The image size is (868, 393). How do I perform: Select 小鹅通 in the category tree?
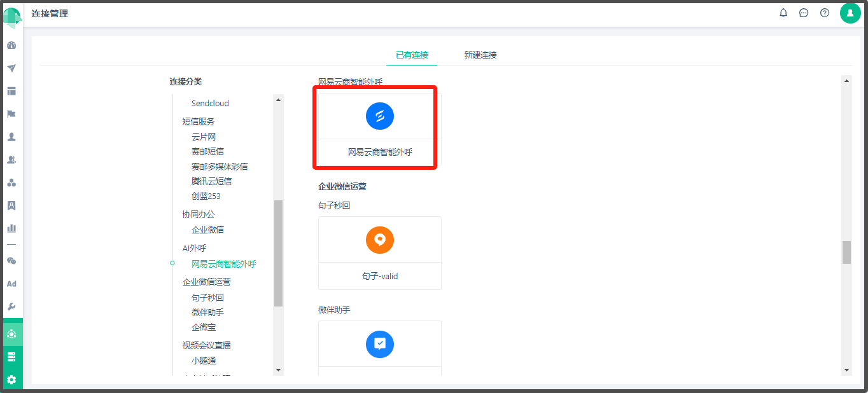(x=204, y=361)
